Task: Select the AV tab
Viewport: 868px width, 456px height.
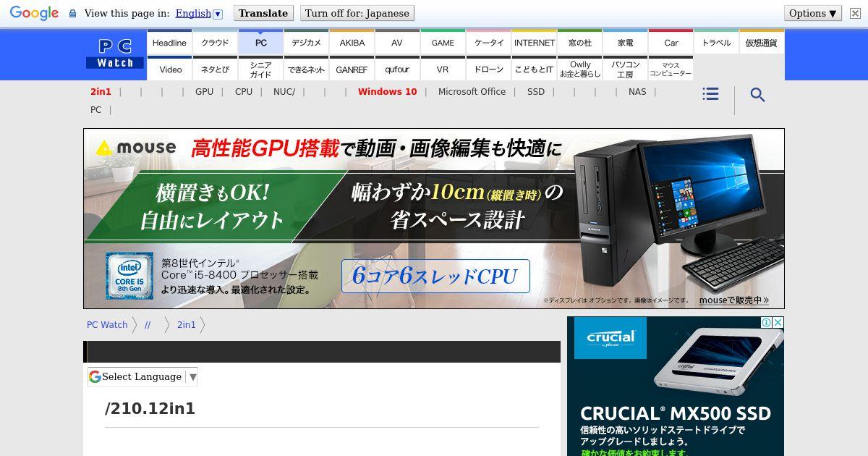Action: pyautogui.click(x=397, y=43)
